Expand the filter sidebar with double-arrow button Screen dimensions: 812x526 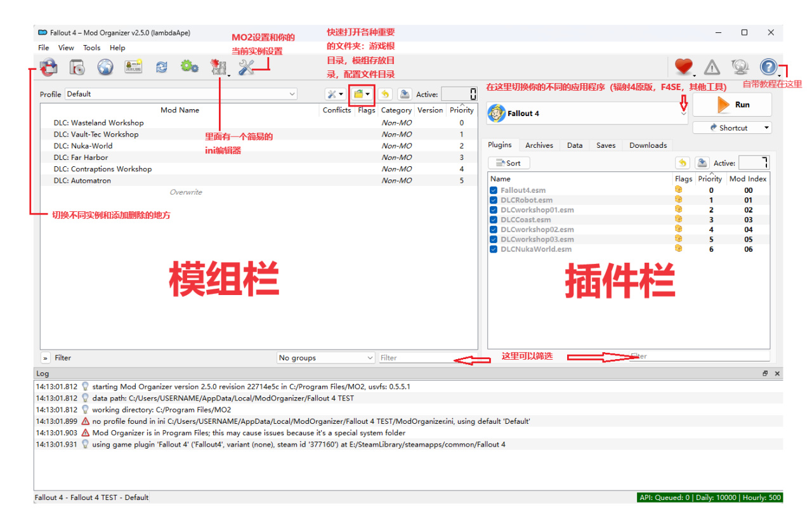pos(46,358)
